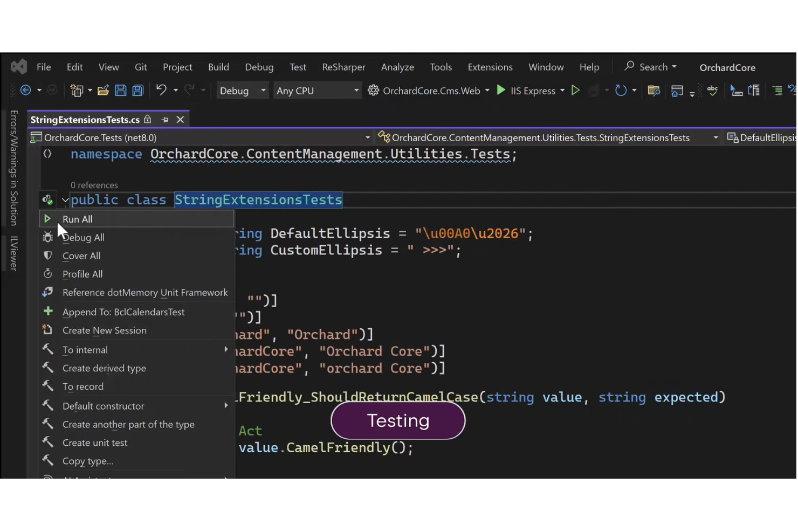Viewport: 798px width, 532px height.
Task: Select Profile All menu entry
Action: pyautogui.click(x=136, y=274)
